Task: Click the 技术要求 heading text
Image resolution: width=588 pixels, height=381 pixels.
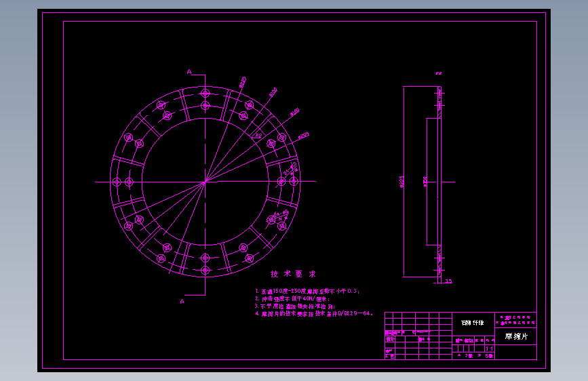Action: coord(293,274)
